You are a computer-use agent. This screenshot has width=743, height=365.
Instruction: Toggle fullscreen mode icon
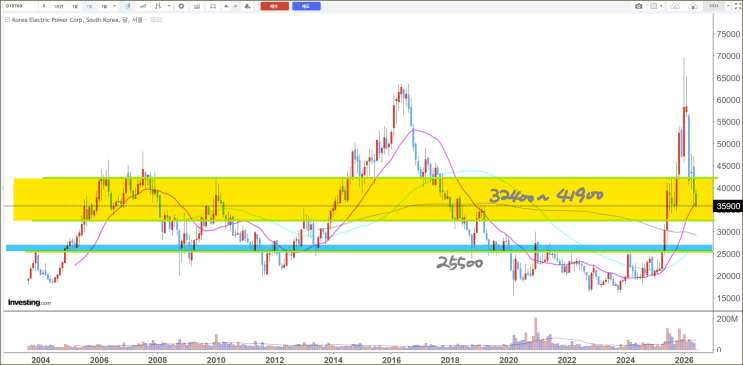[x=737, y=6]
